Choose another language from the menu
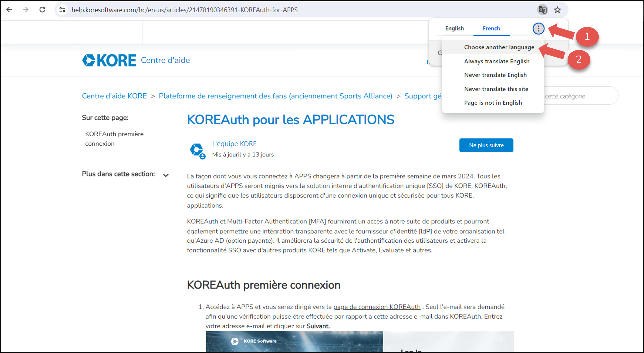The width and height of the screenshot is (644, 353). point(493,47)
